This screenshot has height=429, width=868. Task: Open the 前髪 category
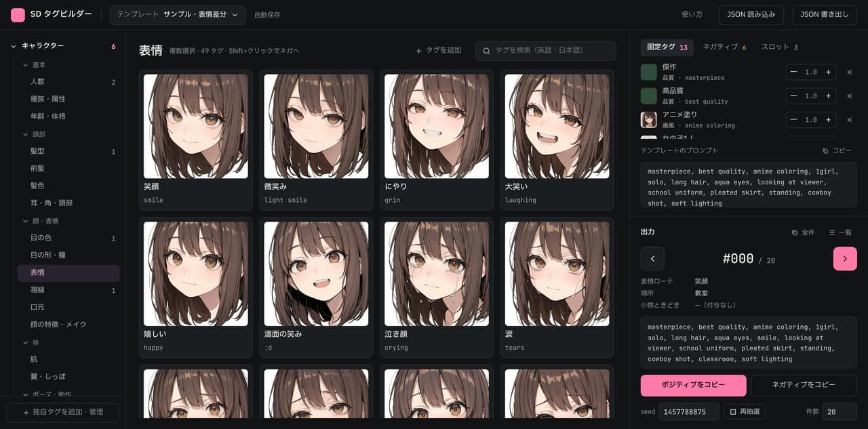68,169
